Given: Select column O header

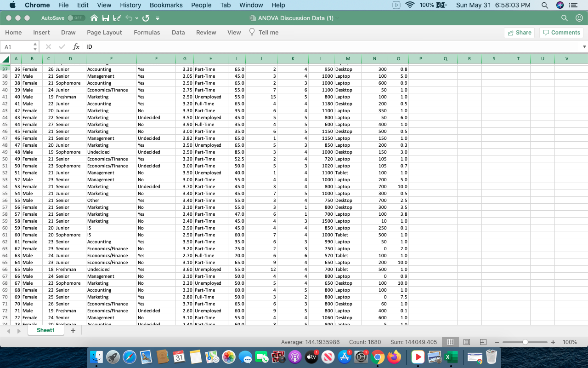Looking at the screenshot, I should coord(398,59).
